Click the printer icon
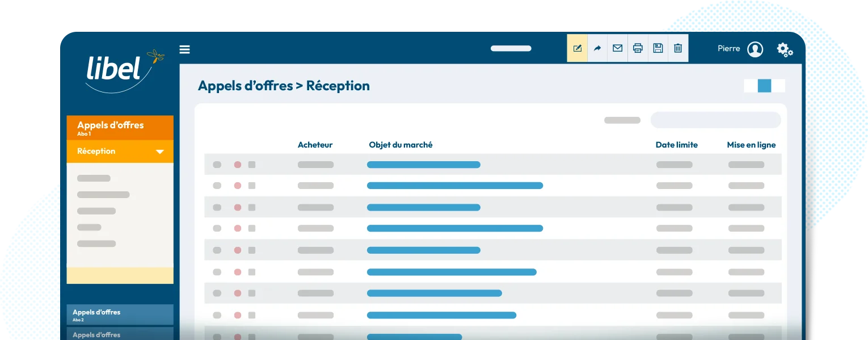 click(x=638, y=48)
